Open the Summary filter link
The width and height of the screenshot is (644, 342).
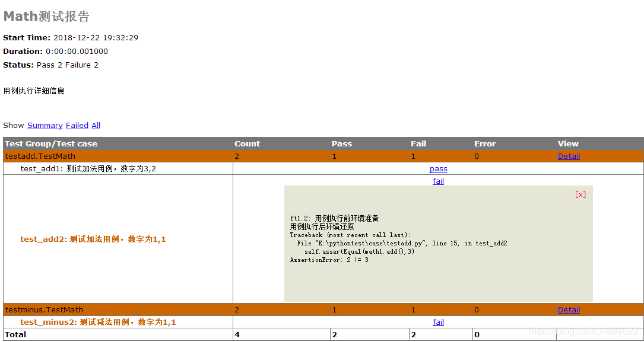45,126
